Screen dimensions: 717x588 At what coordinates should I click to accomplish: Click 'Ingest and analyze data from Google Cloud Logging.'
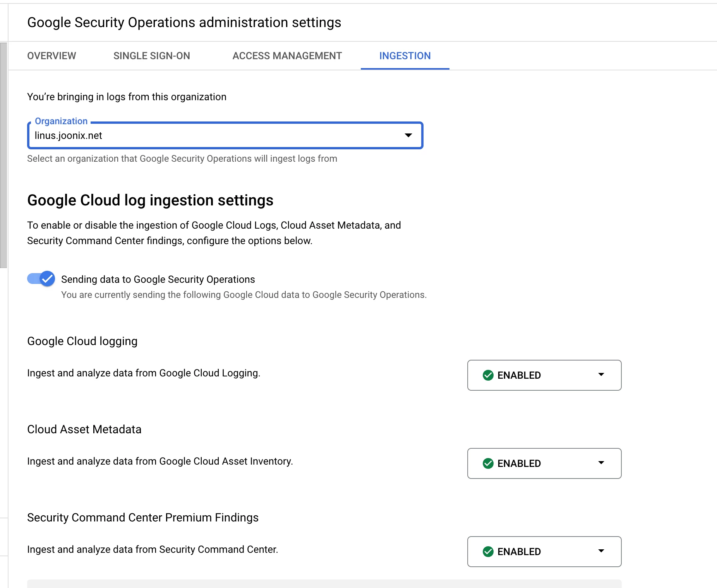pos(144,373)
